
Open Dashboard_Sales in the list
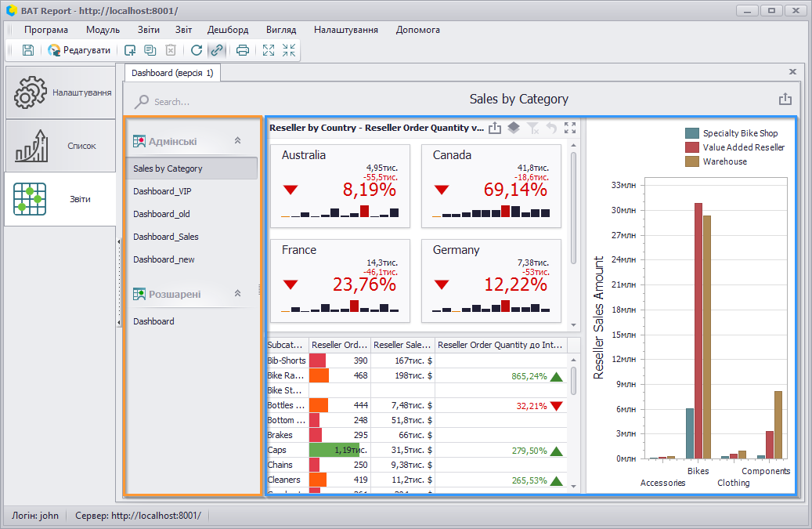pyautogui.click(x=166, y=237)
